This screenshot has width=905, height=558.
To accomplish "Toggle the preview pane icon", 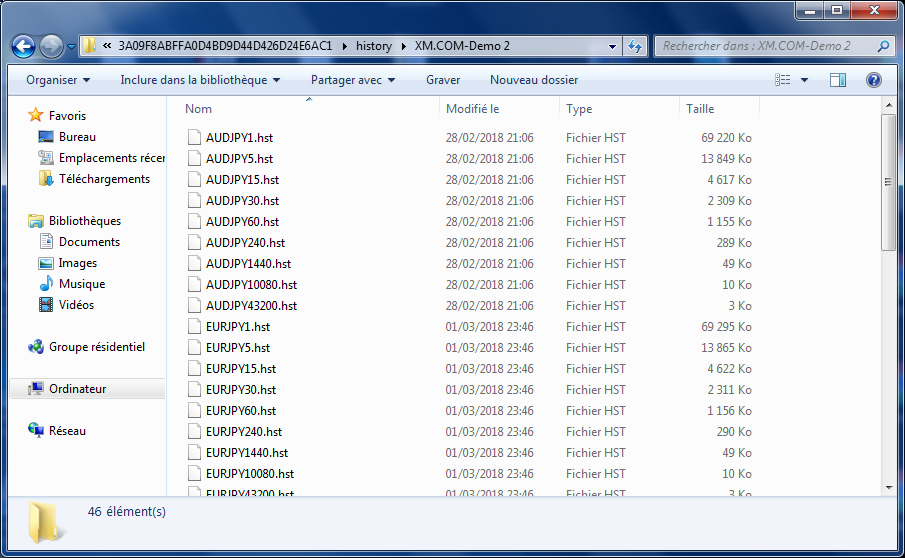I will pyautogui.click(x=838, y=80).
